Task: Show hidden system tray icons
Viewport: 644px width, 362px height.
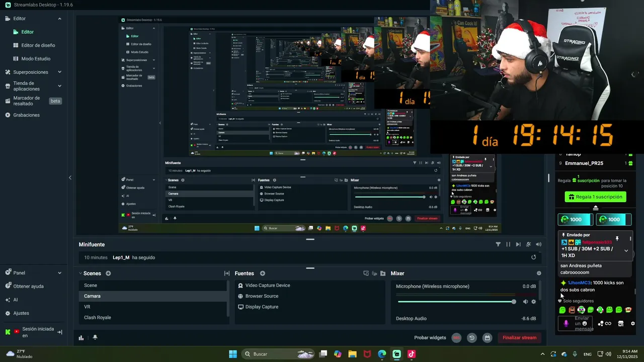Action: coord(542,354)
